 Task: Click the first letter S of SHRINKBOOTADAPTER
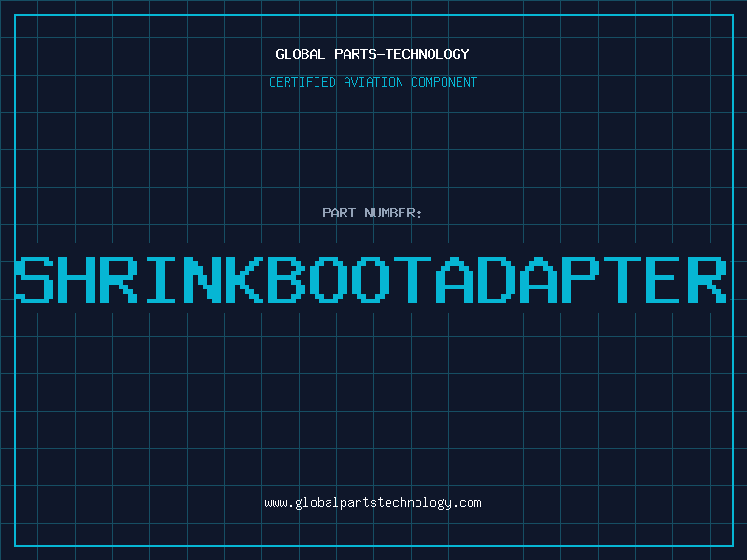[35, 279]
